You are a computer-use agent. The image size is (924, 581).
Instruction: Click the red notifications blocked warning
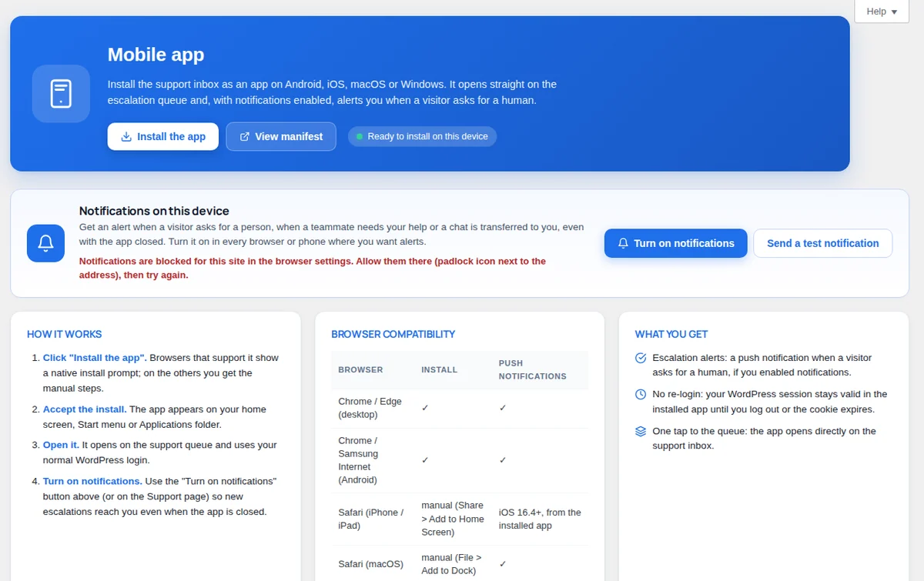click(x=313, y=268)
